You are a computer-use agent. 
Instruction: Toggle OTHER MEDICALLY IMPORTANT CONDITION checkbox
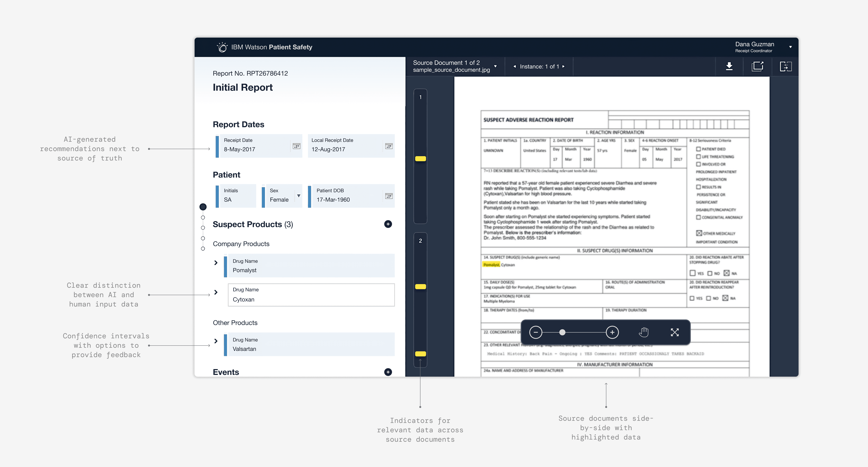click(x=699, y=233)
